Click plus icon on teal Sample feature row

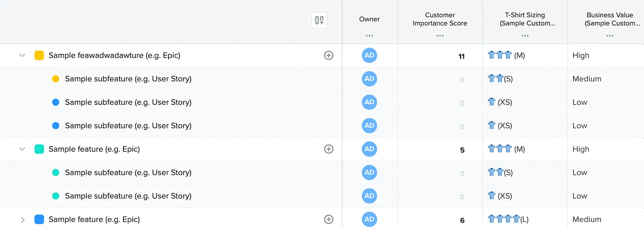[x=329, y=149]
